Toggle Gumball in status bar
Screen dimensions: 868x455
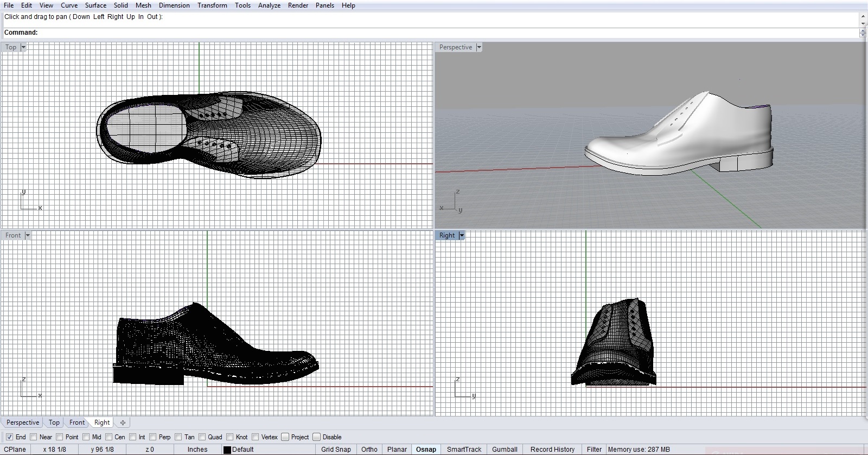[x=505, y=450]
